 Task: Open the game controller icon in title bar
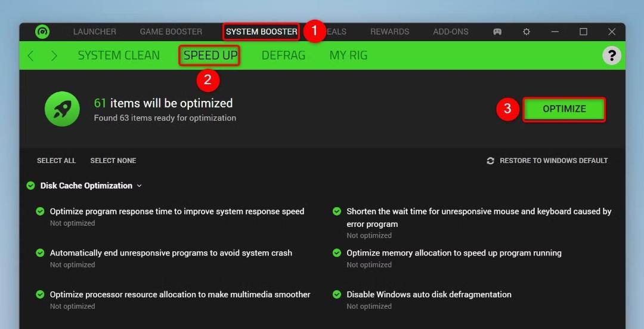point(497,32)
